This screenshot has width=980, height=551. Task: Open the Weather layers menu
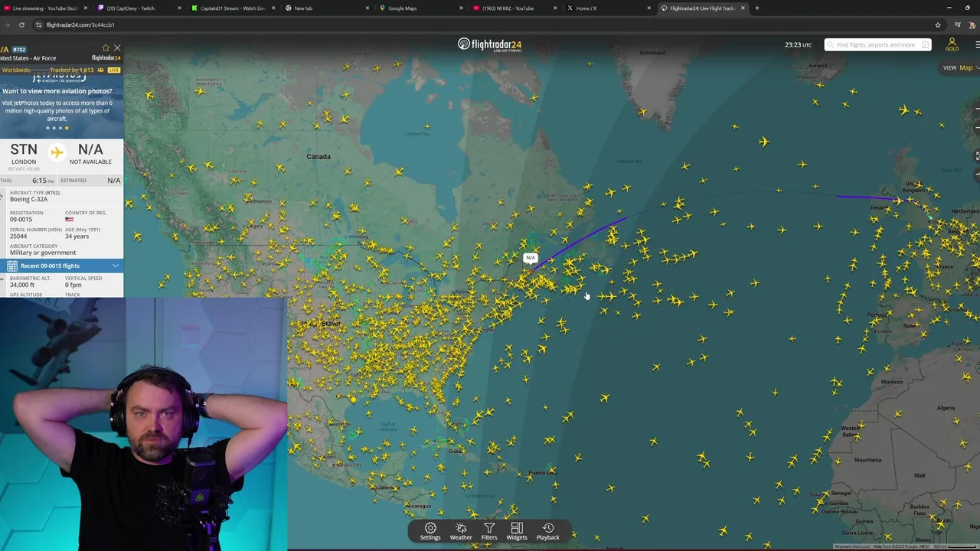pyautogui.click(x=461, y=531)
